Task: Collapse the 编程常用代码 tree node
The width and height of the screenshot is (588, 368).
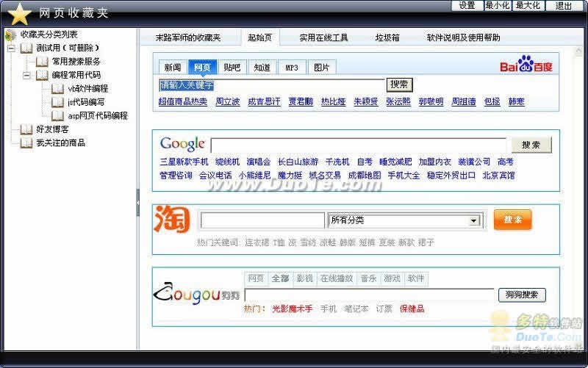Action: [26, 76]
